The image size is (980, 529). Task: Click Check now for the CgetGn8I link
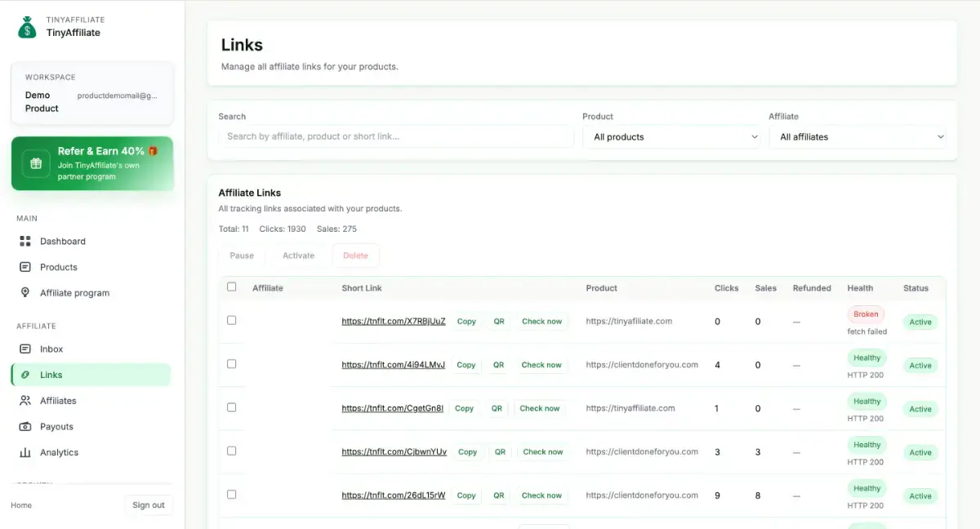[x=540, y=408]
